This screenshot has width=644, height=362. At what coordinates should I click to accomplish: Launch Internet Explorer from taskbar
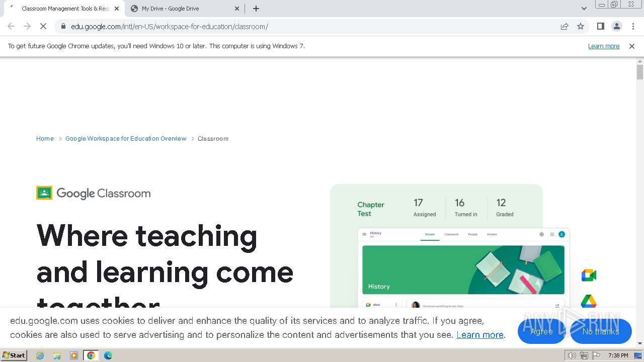(x=40, y=355)
